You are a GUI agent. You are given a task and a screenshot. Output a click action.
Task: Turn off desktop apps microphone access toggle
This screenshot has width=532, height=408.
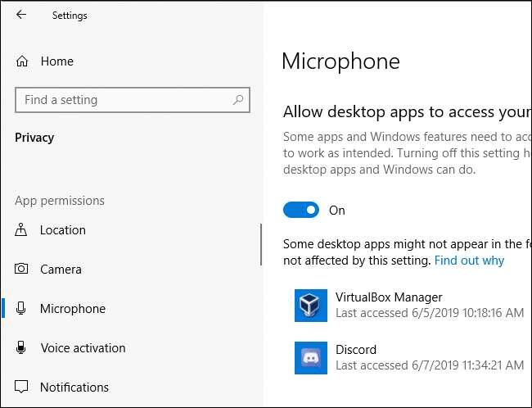(301, 211)
